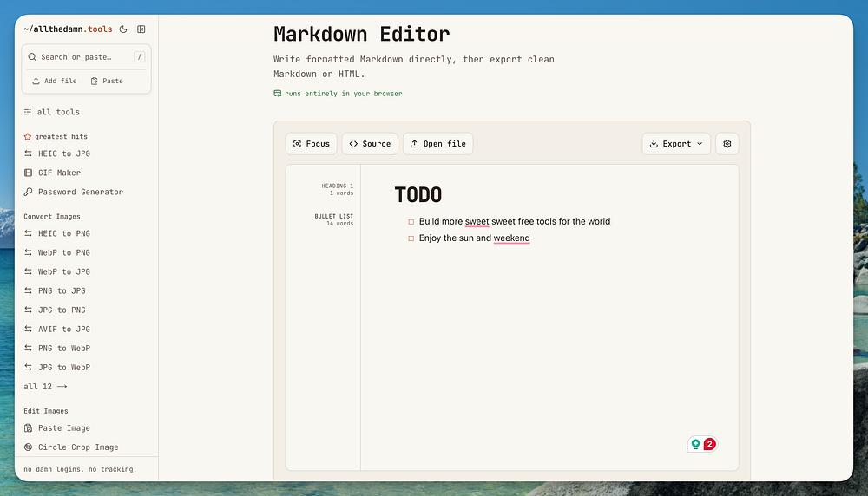The width and height of the screenshot is (868, 496).
Task: Collapse the sidebar panel icon
Action: 141,29
